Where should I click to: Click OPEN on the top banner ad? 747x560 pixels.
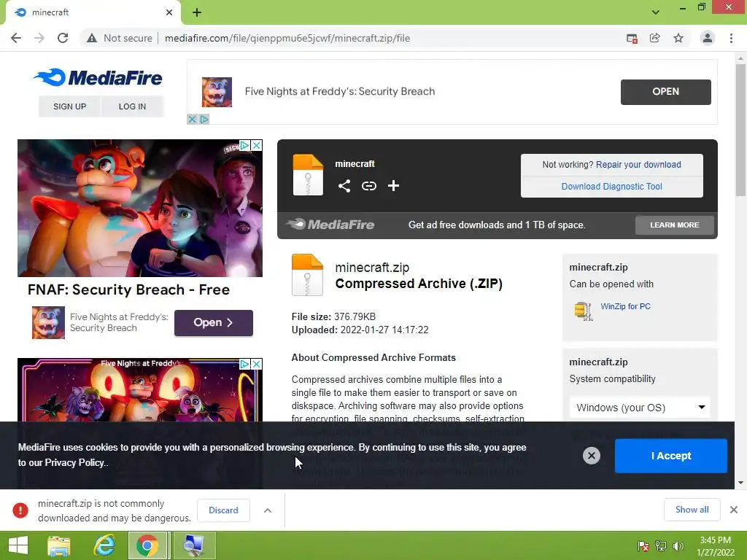point(665,91)
